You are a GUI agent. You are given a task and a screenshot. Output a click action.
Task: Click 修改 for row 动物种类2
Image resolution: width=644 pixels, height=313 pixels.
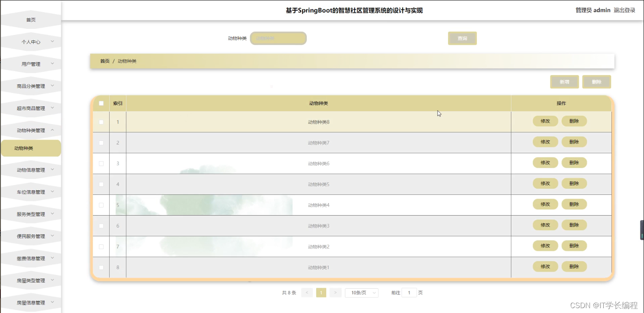coord(545,246)
